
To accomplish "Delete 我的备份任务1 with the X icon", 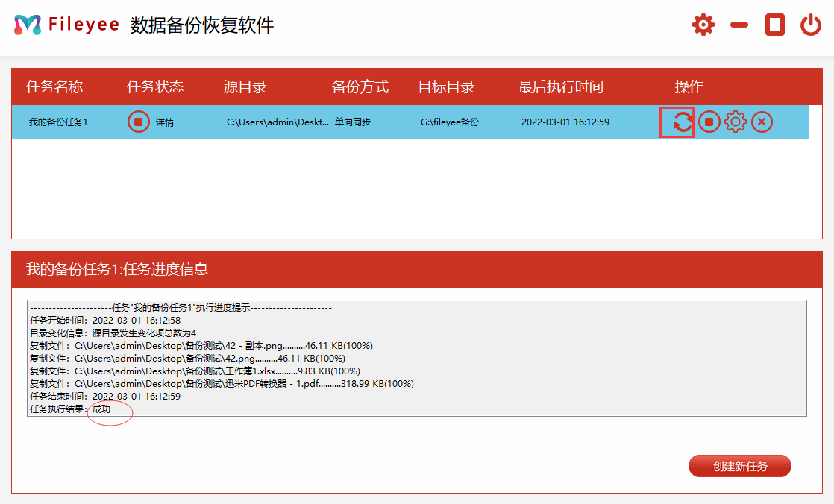I will coord(762,122).
